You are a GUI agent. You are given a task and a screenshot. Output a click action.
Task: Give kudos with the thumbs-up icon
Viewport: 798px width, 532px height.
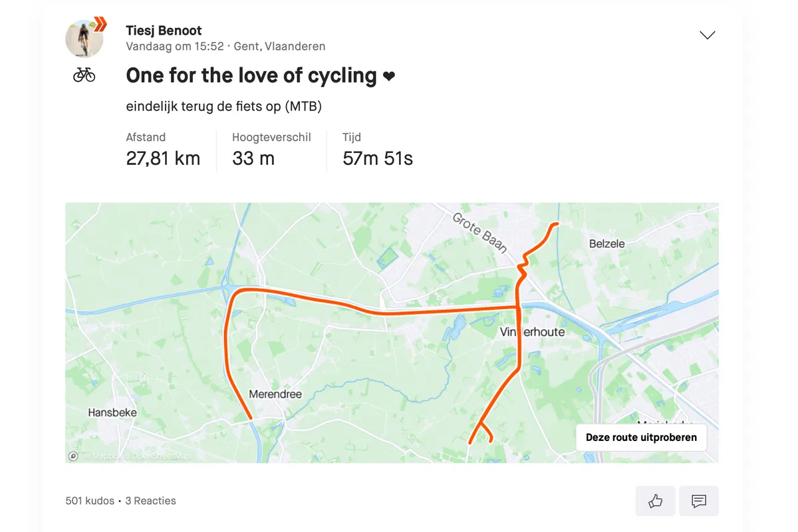[656, 501]
